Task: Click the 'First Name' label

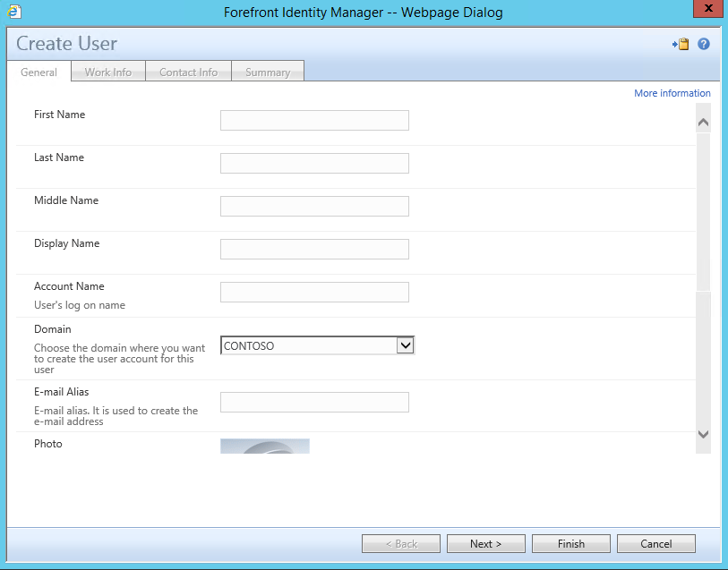Action: (59, 115)
